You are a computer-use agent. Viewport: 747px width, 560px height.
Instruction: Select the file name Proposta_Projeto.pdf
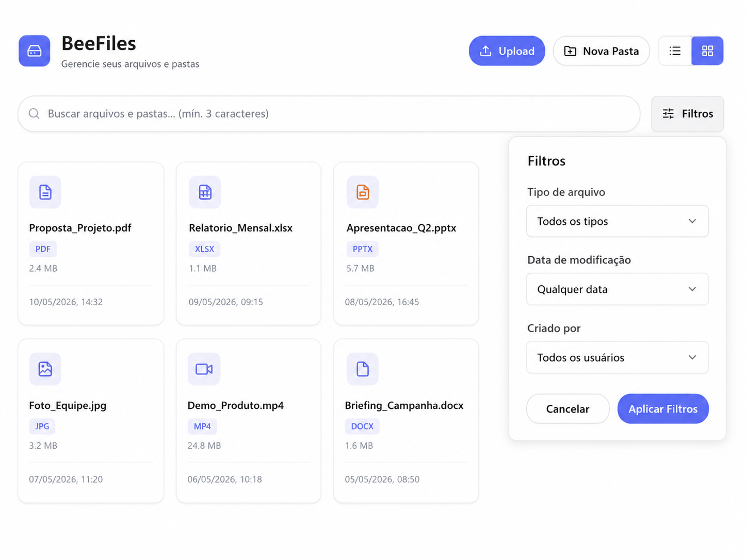point(80,228)
